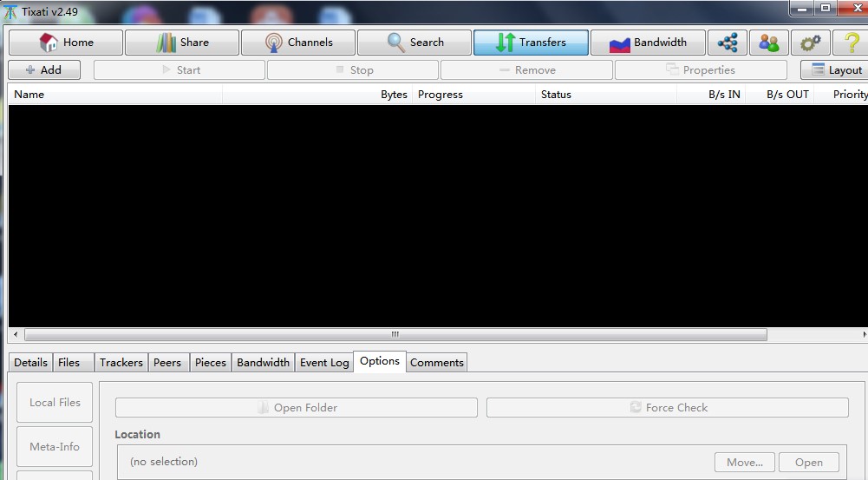Click the Open Folder button
The width and height of the screenshot is (868, 480).
(x=297, y=407)
